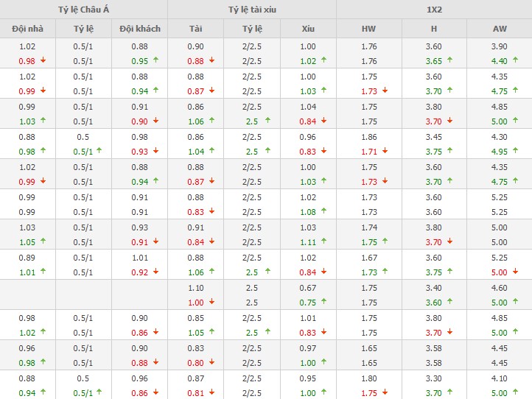The width and height of the screenshot is (532, 399).
Task: Click red down arrow beside 0.92
Action: click(x=155, y=272)
